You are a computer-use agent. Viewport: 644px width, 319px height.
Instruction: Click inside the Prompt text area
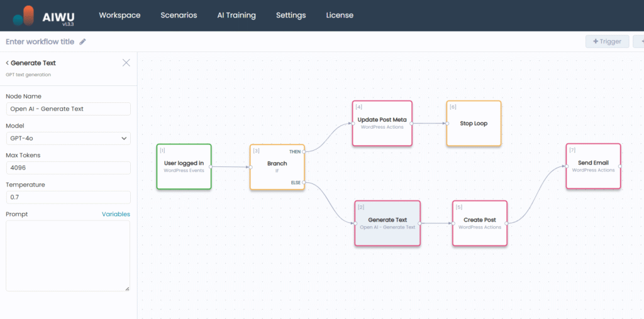click(68, 256)
